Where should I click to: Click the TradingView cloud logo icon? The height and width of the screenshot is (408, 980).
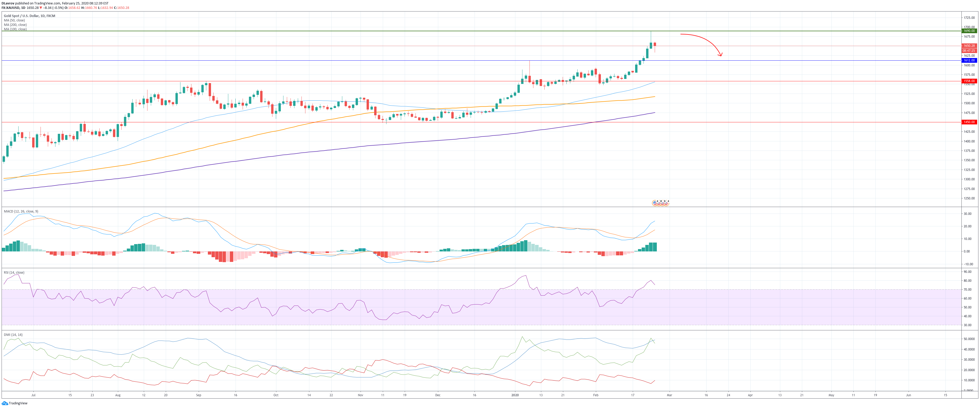coord(4,403)
